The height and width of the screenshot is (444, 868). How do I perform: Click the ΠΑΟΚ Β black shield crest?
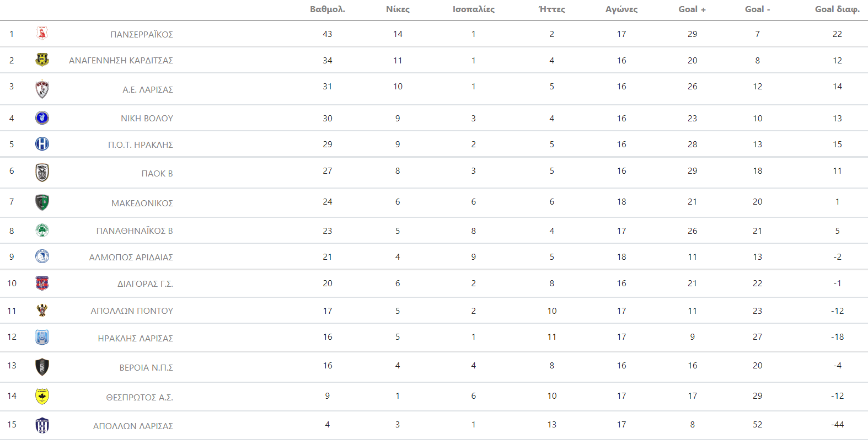tap(42, 173)
